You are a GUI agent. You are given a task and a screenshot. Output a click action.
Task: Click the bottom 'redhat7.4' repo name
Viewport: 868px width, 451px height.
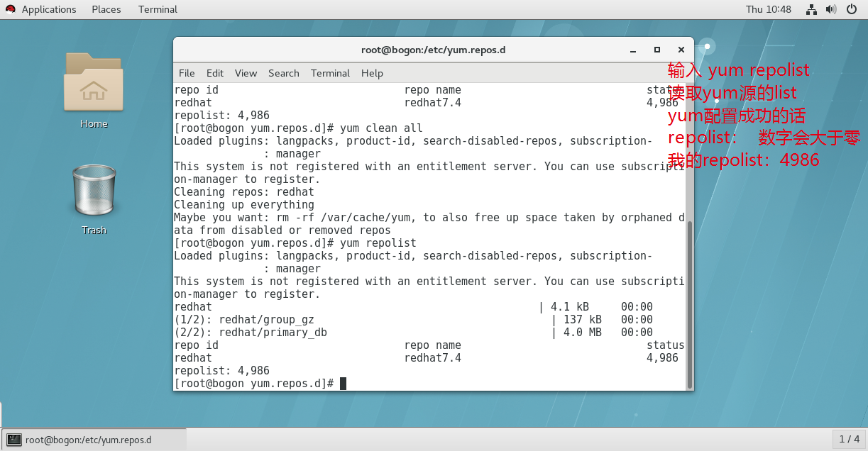point(433,358)
